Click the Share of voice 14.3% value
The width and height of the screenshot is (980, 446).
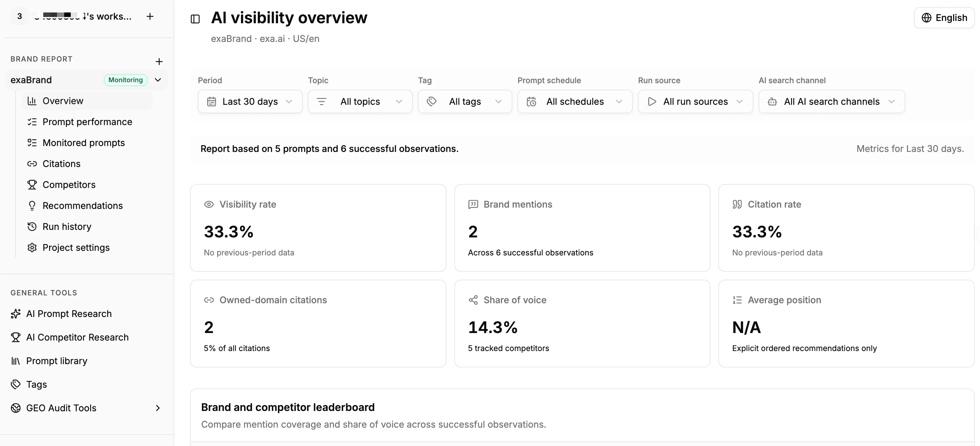coord(493,327)
